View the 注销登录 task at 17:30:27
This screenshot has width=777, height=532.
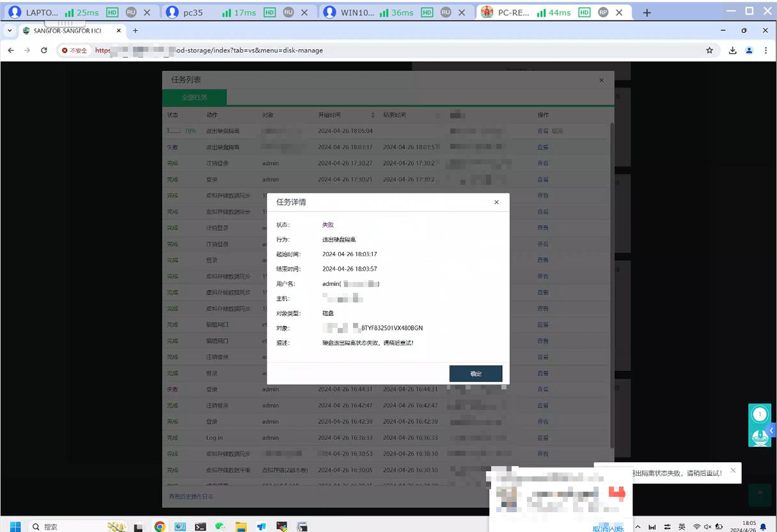(x=543, y=163)
